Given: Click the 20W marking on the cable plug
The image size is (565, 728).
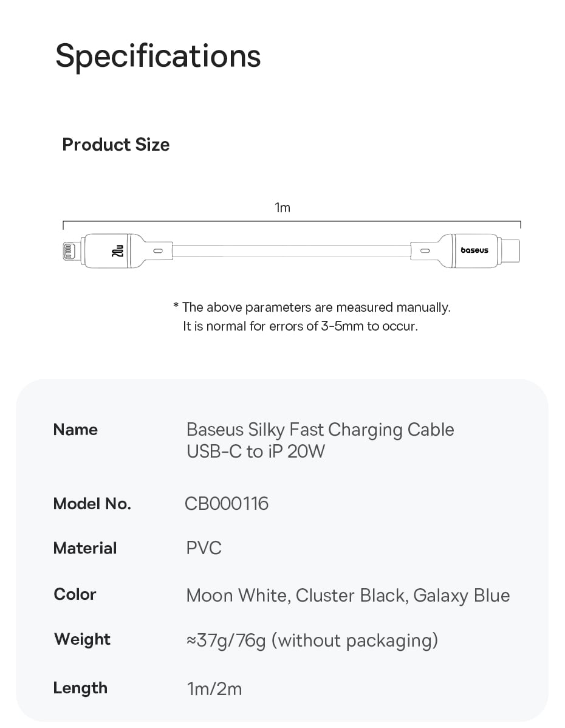Looking at the screenshot, I should 118,250.
